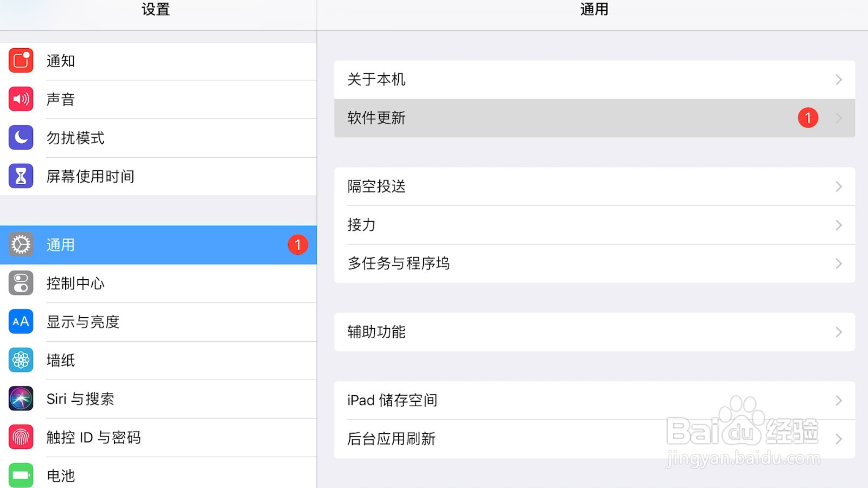The width and height of the screenshot is (868, 488).
Task: Tap the Siri icon
Action: pyautogui.click(x=21, y=399)
